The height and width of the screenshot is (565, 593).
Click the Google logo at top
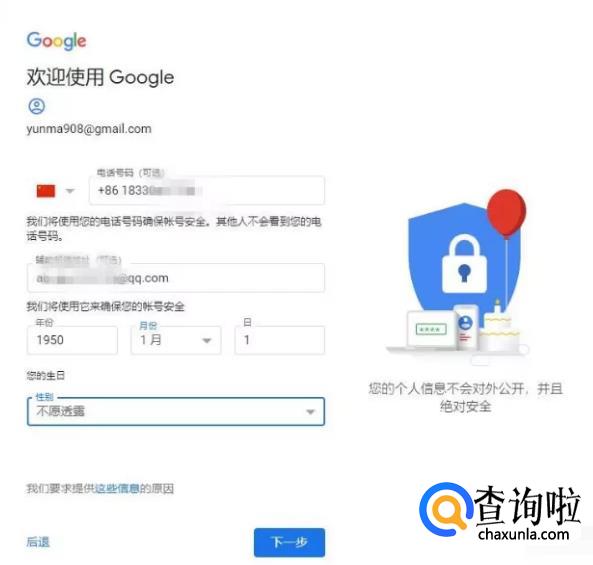point(56,40)
